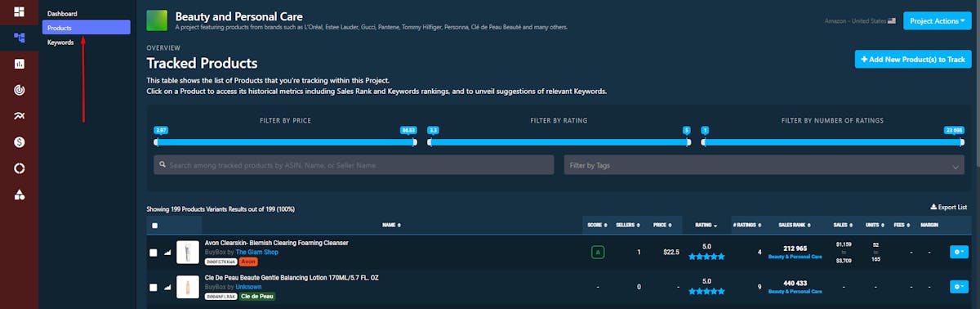Click the Margin column header
The height and width of the screenshot is (309, 980).
[x=929, y=225]
